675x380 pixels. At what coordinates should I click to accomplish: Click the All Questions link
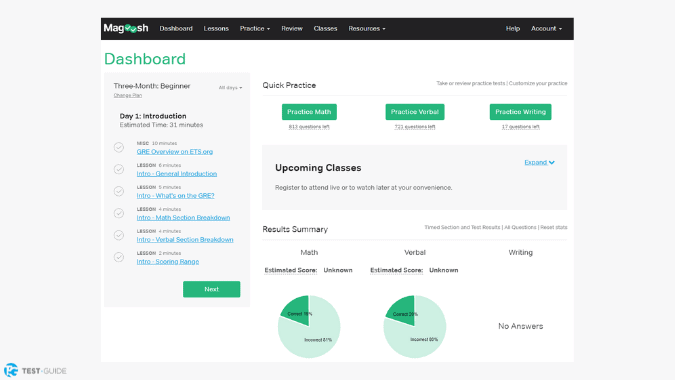[x=520, y=227]
